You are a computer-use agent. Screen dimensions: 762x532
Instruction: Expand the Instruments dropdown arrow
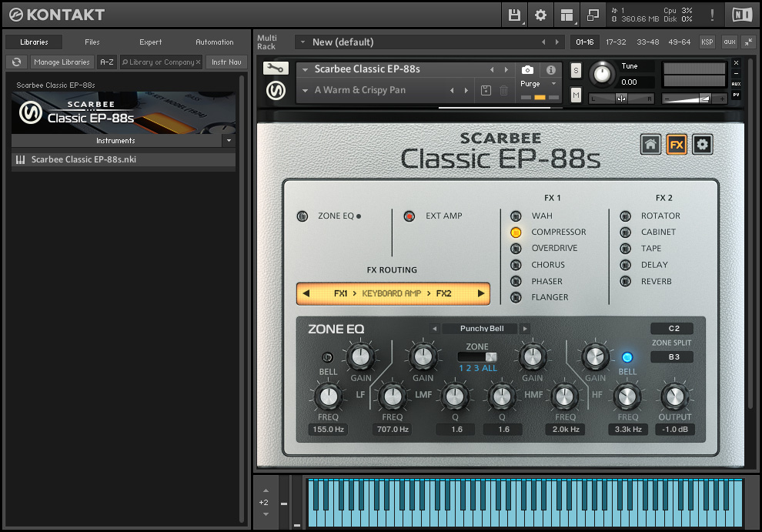point(228,141)
